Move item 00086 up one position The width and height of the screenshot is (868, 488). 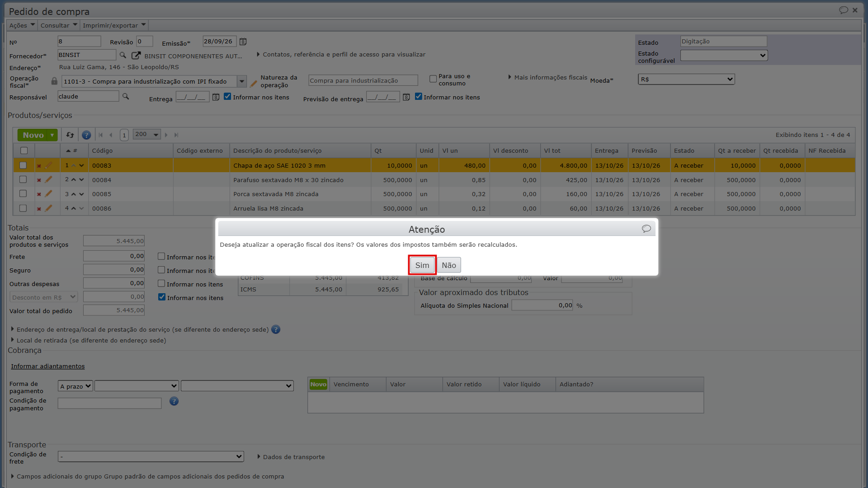[x=74, y=208]
